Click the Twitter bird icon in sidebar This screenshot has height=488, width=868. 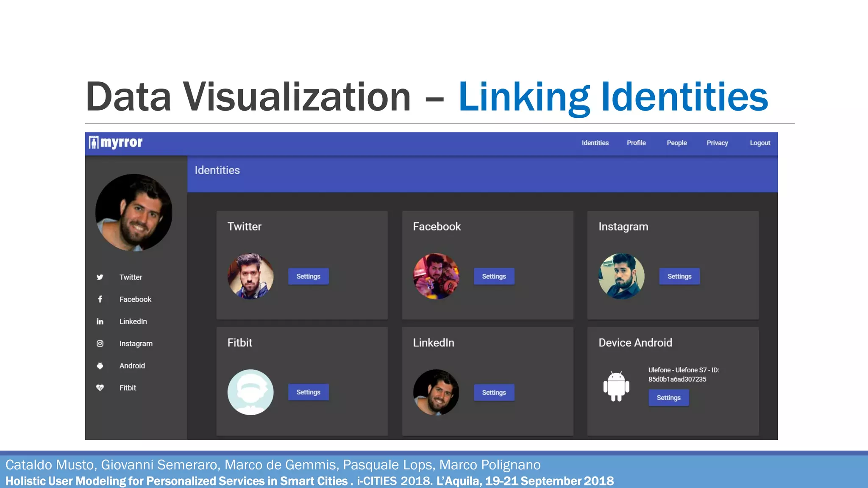coord(100,277)
